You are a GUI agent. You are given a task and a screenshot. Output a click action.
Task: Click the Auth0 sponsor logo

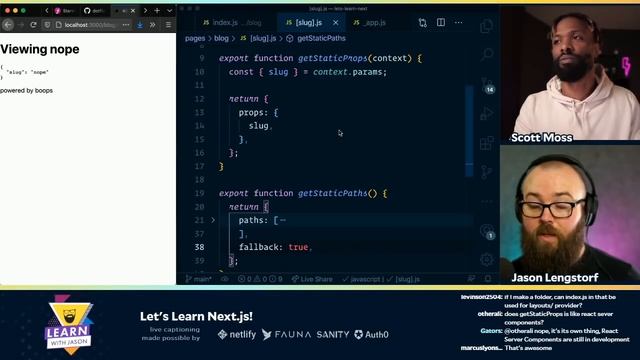(371, 335)
